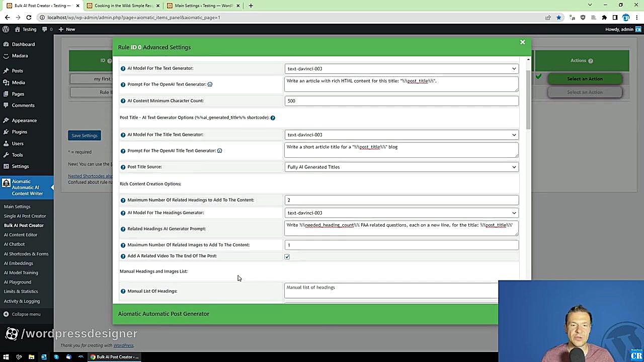Open Plugins menu in WordPress sidebar
This screenshot has width=644, height=362.
(x=20, y=132)
